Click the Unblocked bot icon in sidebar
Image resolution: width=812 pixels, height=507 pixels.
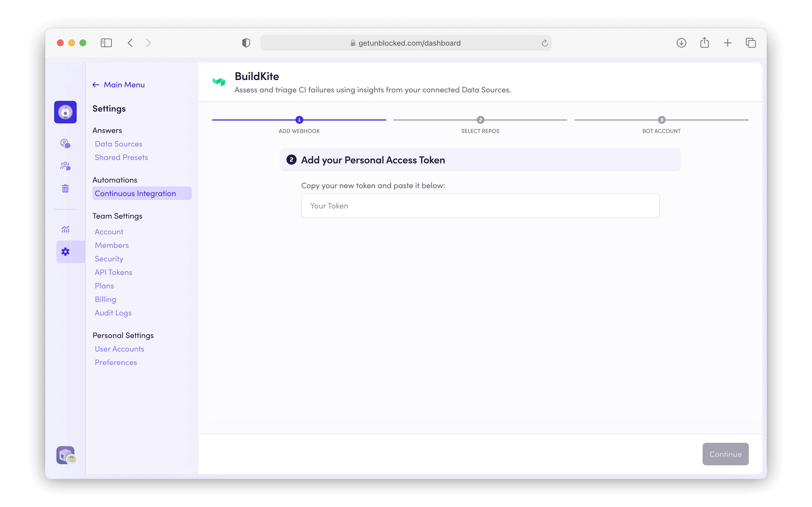tap(65, 112)
